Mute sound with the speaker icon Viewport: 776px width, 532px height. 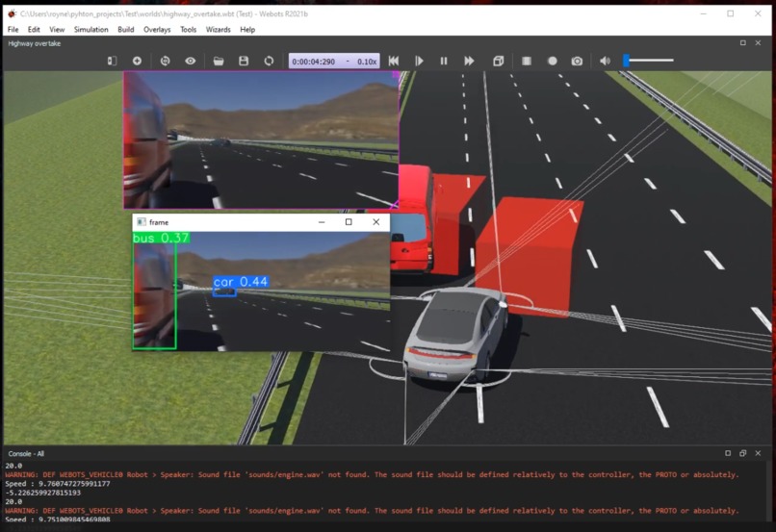pos(605,61)
